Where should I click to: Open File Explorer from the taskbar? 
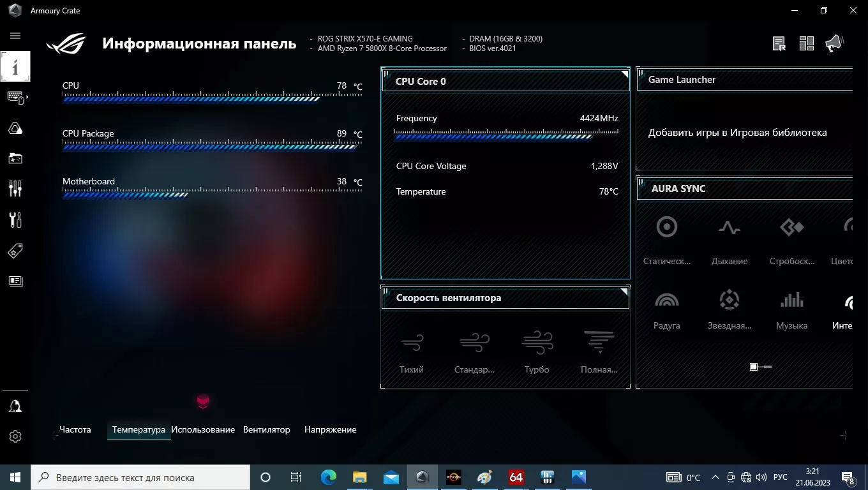point(360,477)
